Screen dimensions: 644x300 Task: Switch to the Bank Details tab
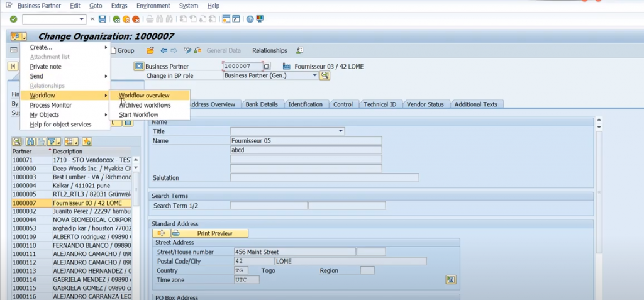[x=262, y=104]
